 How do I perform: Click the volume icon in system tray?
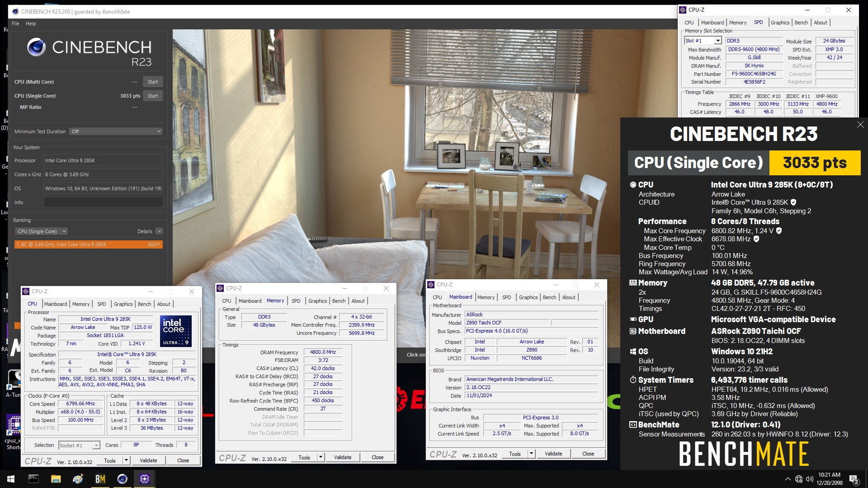point(809,479)
